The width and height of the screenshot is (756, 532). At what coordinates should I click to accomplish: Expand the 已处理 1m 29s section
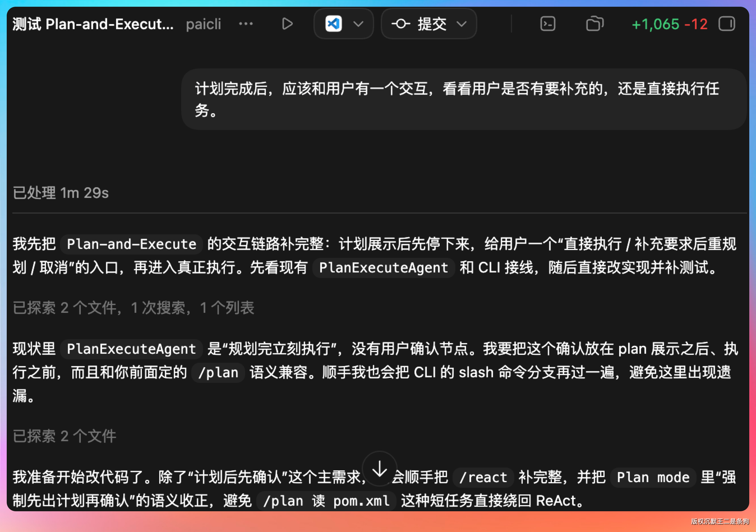pos(61,193)
